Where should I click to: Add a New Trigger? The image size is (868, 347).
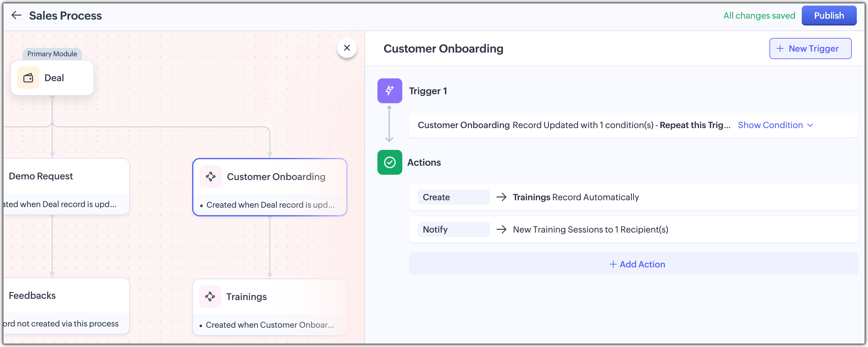810,49
